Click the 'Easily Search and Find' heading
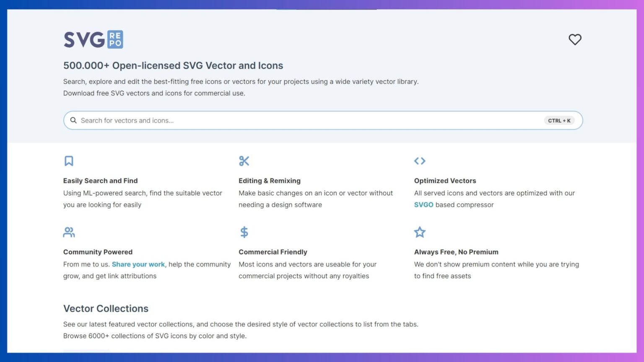644x362 pixels. (x=100, y=181)
